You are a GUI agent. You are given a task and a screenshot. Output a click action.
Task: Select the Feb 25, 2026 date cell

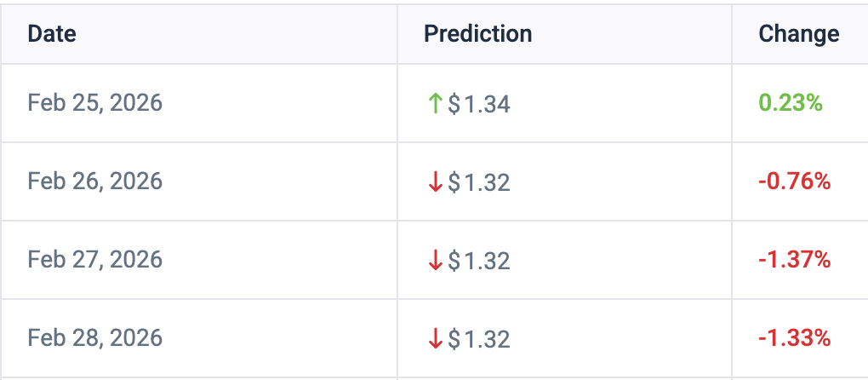tap(94, 103)
